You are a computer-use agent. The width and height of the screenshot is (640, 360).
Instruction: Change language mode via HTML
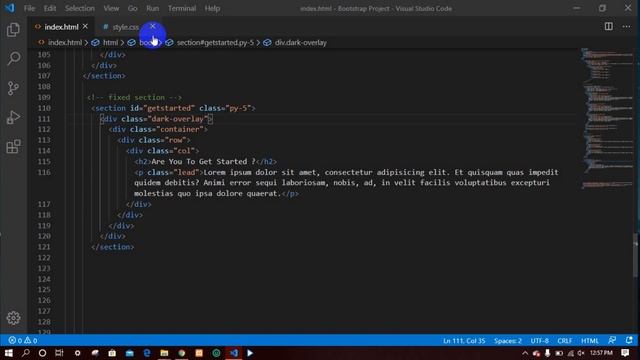pyautogui.click(x=589, y=340)
